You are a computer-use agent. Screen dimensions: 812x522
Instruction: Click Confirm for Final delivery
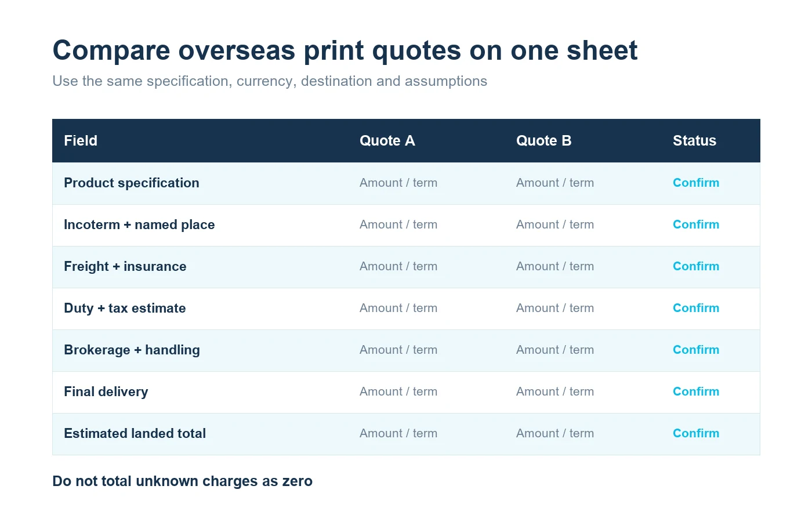695,391
